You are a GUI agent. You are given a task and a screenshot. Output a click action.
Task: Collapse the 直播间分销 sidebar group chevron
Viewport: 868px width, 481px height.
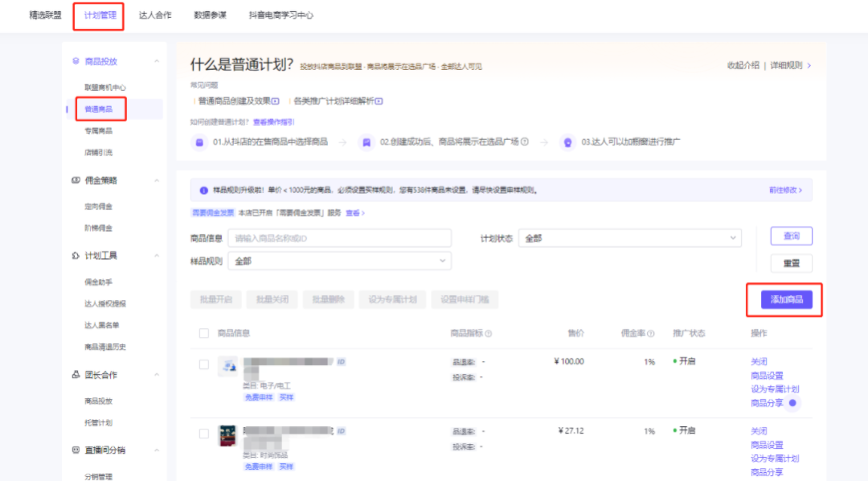pos(157,450)
